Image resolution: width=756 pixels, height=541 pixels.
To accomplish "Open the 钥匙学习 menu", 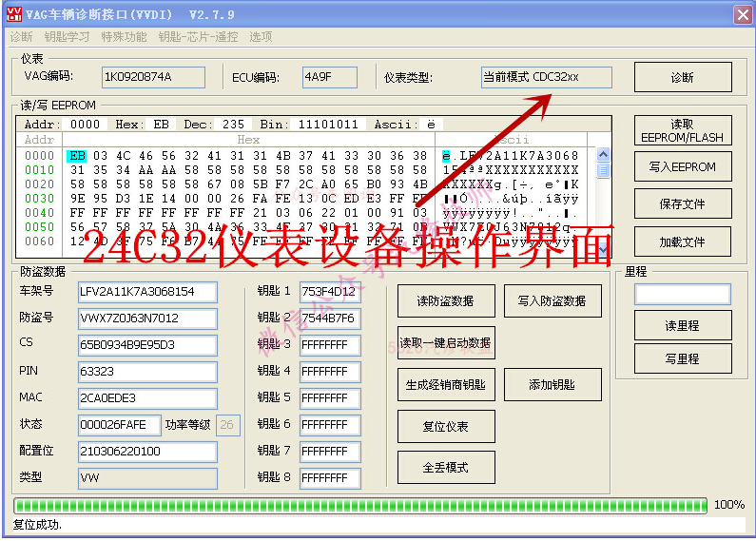I will [67, 37].
